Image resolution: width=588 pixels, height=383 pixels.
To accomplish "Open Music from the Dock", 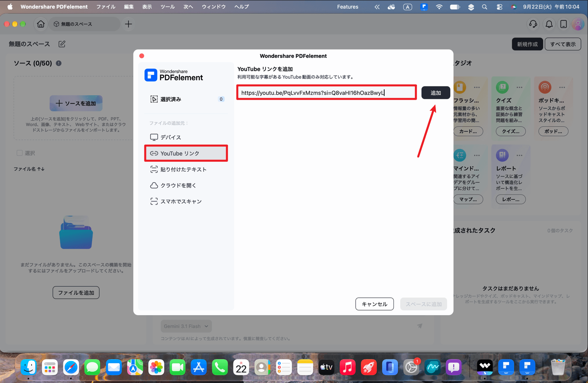I will click(x=348, y=367).
